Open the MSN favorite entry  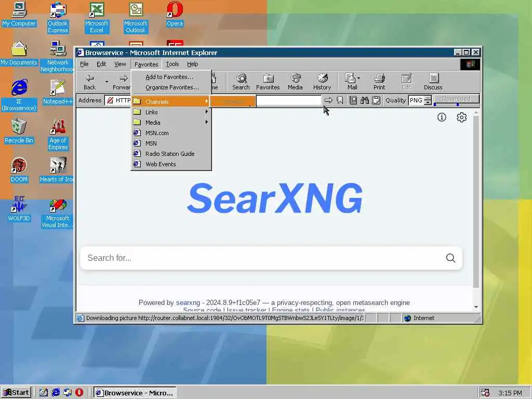171,143
